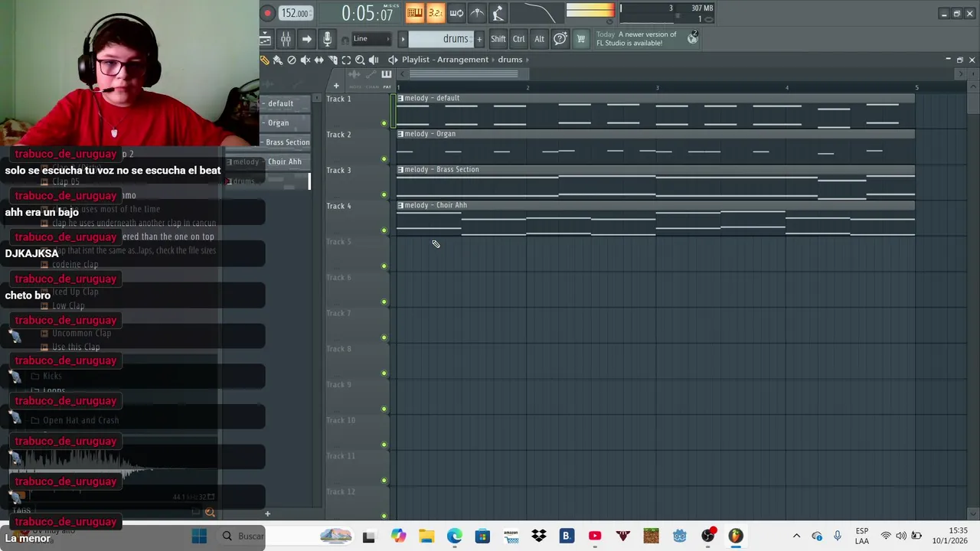
Task: Open the playlist options speaker arrow menu
Action: [393, 60]
